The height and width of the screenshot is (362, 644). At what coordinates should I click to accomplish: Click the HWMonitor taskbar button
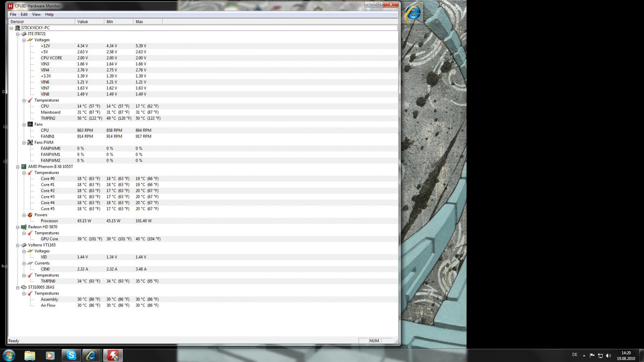coord(113,355)
